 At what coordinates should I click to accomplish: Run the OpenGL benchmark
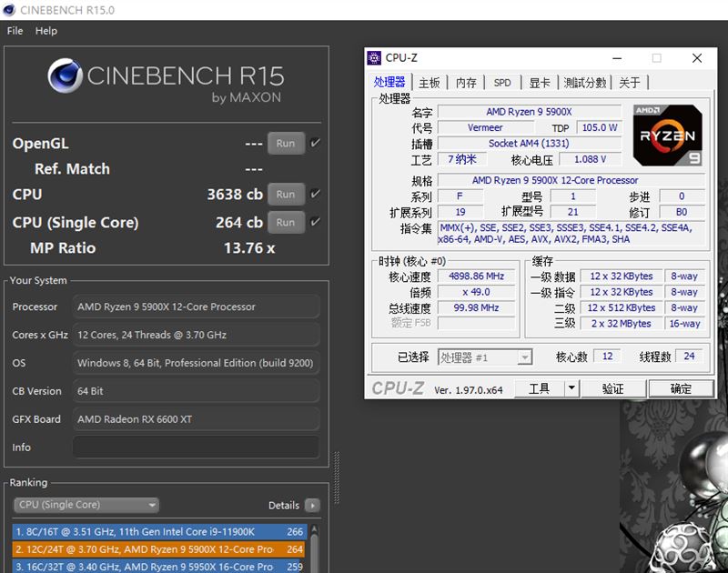point(286,144)
